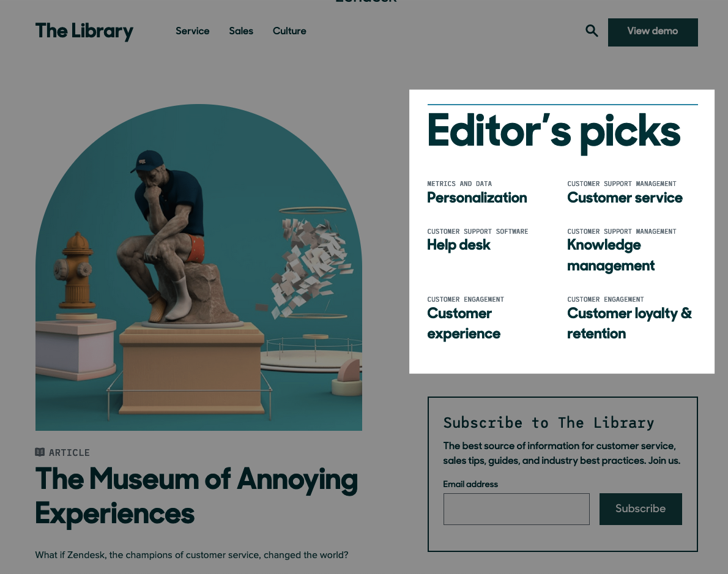Open the Service menu item
Viewport: 728px width, 574px height.
pos(192,31)
